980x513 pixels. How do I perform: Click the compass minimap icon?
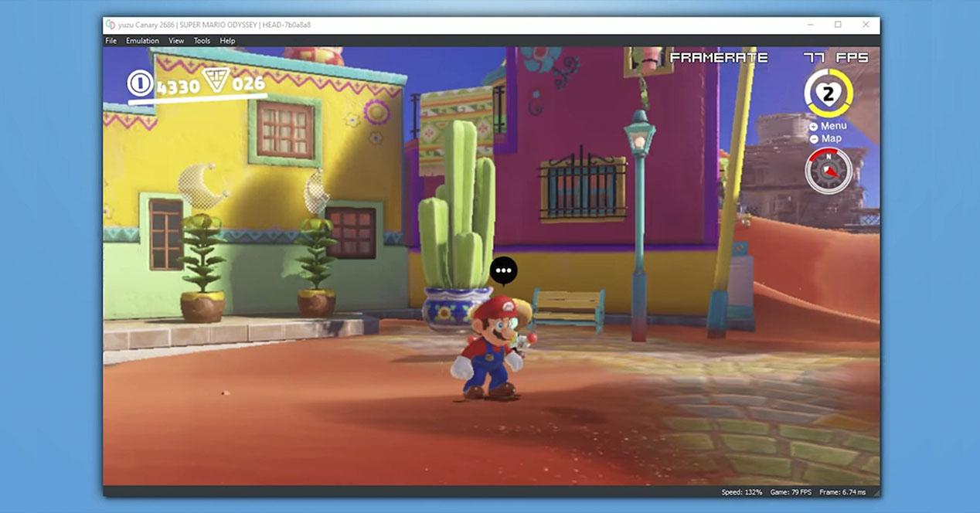coord(829,170)
